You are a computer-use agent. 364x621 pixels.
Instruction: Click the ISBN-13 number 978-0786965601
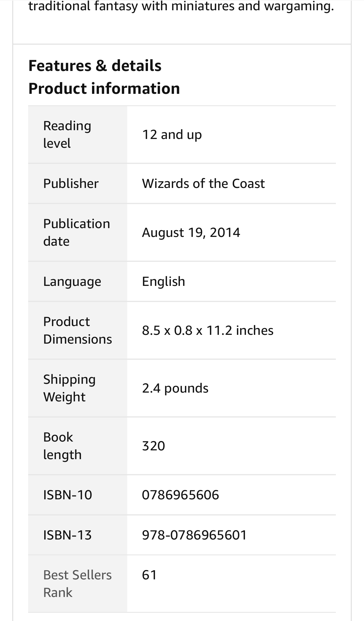coord(195,535)
